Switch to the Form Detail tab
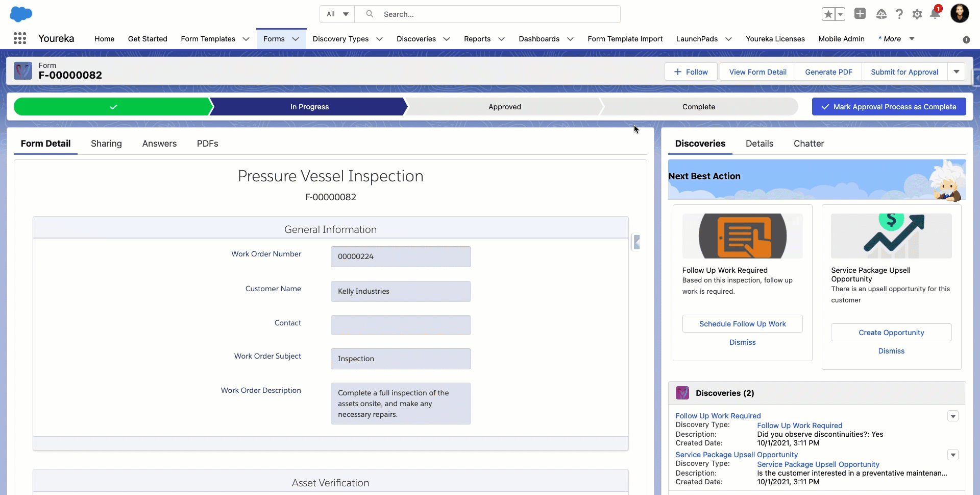The height and width of the screenshot is (495, 980). pos(45,144)
